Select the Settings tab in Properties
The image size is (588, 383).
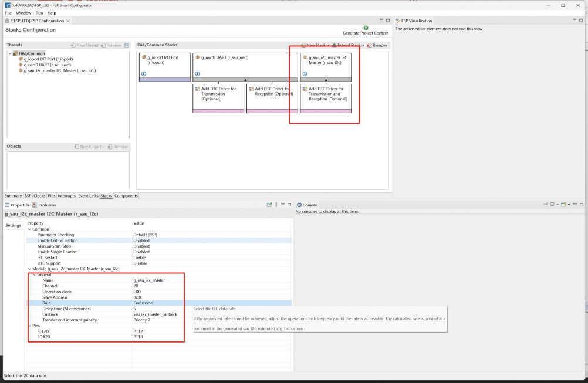coord(13,225)
